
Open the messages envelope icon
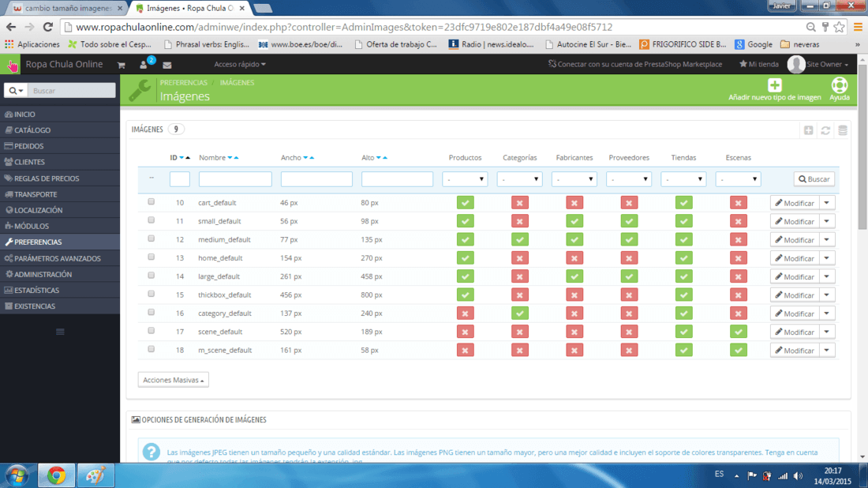click(167, 65)
